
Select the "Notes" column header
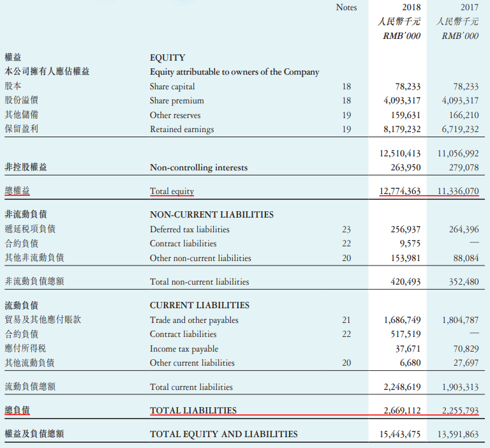[346, 8]
